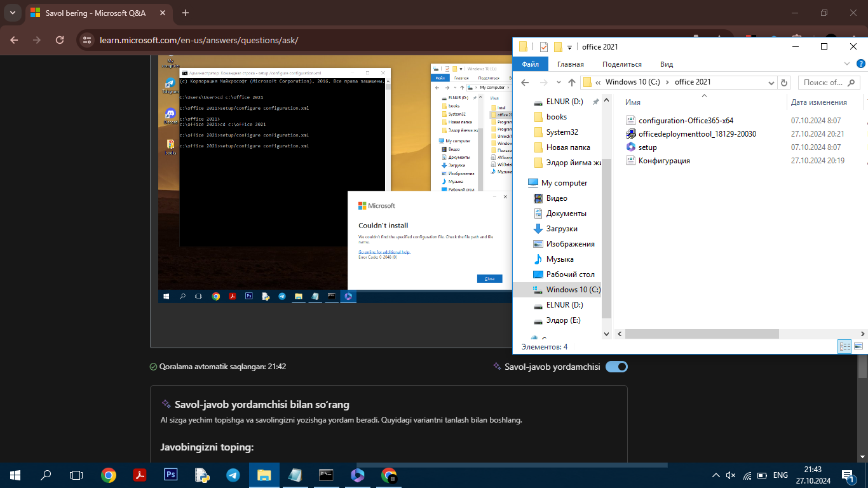Expand the Explorer ribbon chevron
The width and height of the screenshot is (868, 488).
coord(847,64)
